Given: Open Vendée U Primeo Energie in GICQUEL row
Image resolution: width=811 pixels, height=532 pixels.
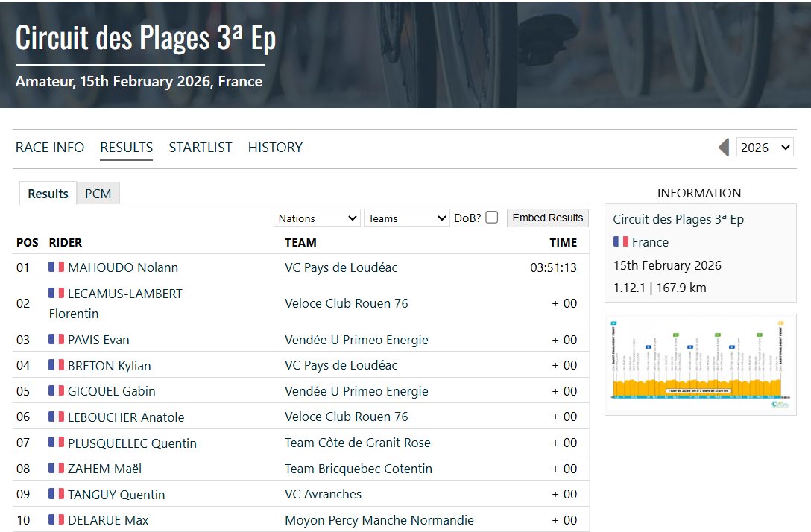Looking at the screenshot, I should tap(356, 391).
